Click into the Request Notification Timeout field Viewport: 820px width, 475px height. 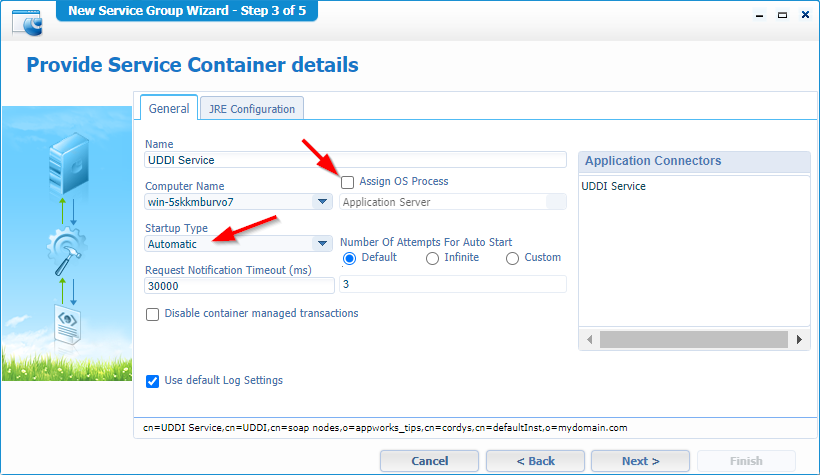(x=239, y=285)
